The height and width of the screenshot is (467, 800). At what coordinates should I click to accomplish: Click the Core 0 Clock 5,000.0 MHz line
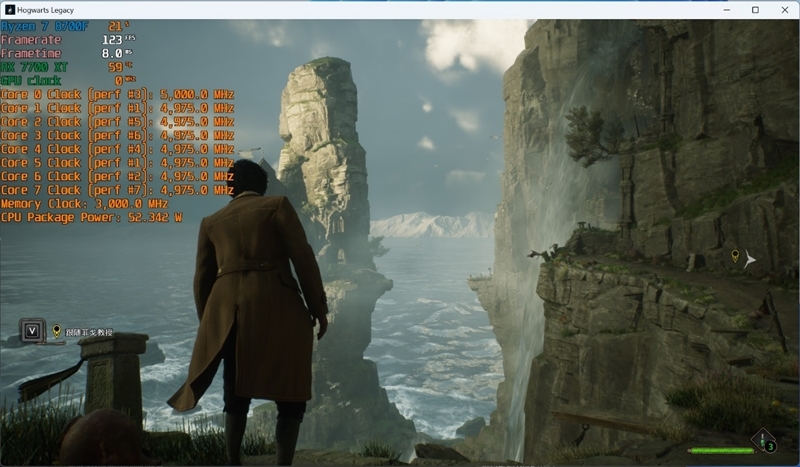click(x=117, y=94)
